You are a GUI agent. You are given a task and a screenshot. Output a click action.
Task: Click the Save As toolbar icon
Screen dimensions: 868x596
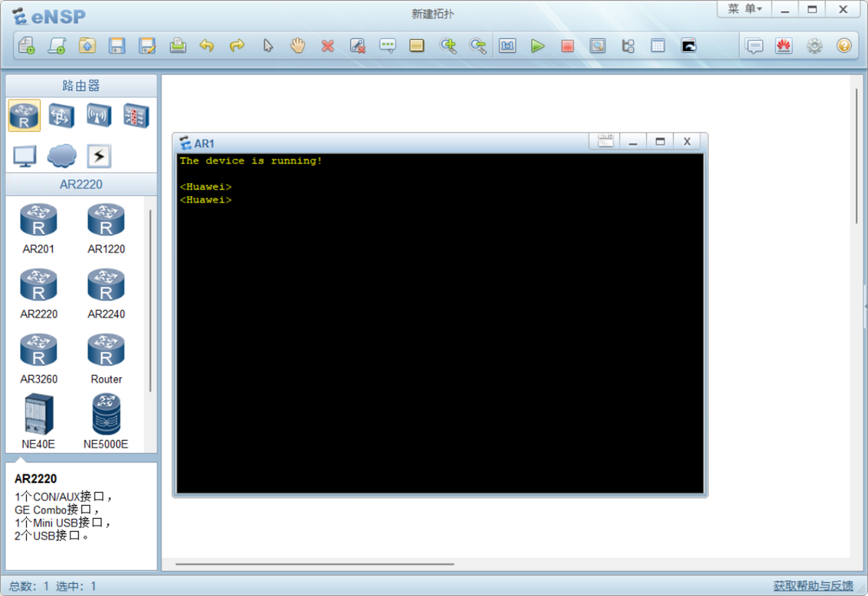147,46
